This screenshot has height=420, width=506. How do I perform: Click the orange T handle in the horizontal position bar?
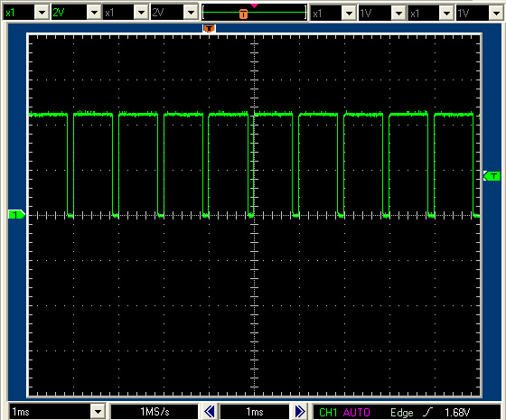pos(244,14)
